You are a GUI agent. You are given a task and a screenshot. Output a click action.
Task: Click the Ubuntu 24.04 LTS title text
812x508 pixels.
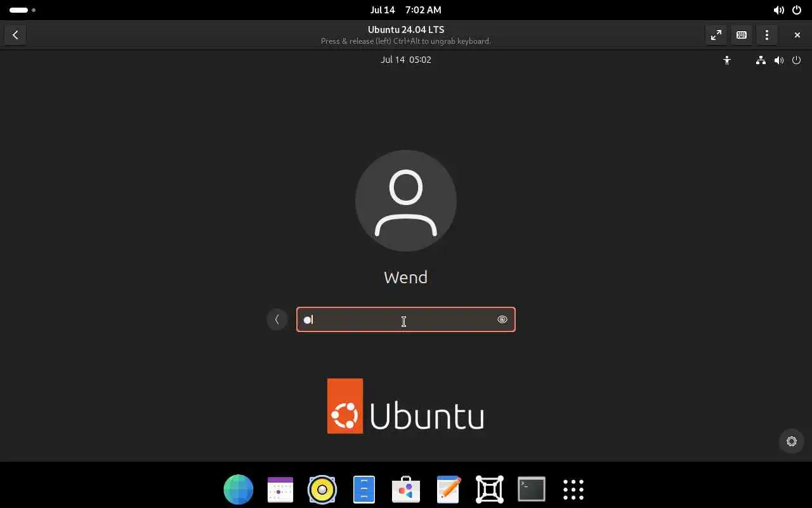click(406, 30)
